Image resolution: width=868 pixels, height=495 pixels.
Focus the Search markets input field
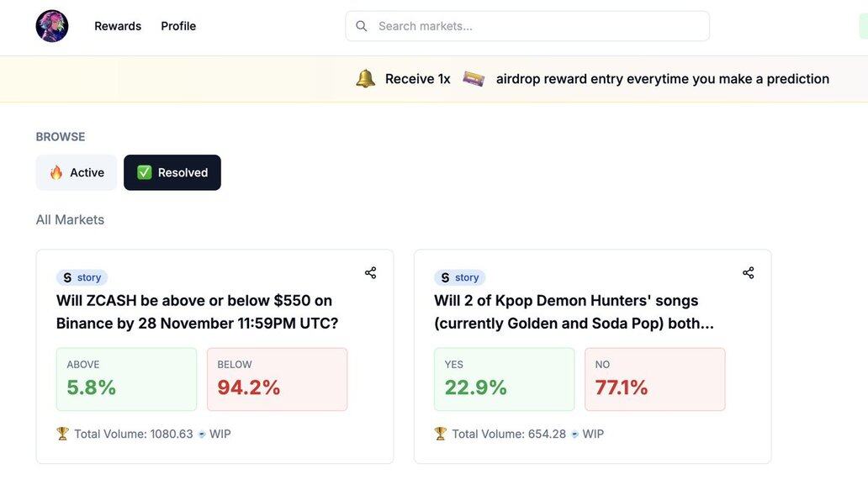click(538, 26)
